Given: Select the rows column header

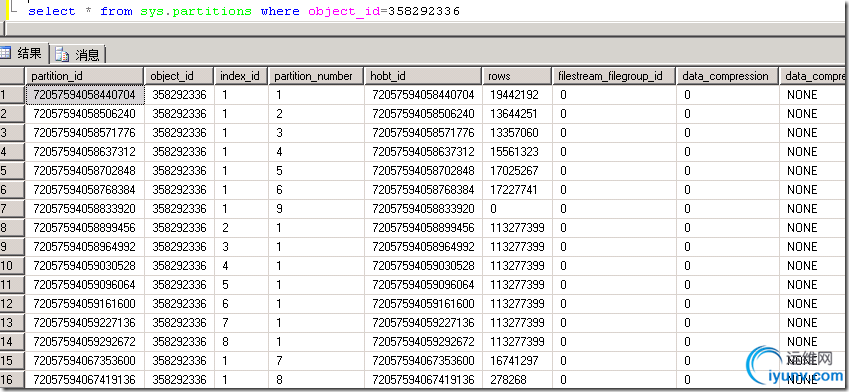Looking at the screenshot, I should click(517, 76).
